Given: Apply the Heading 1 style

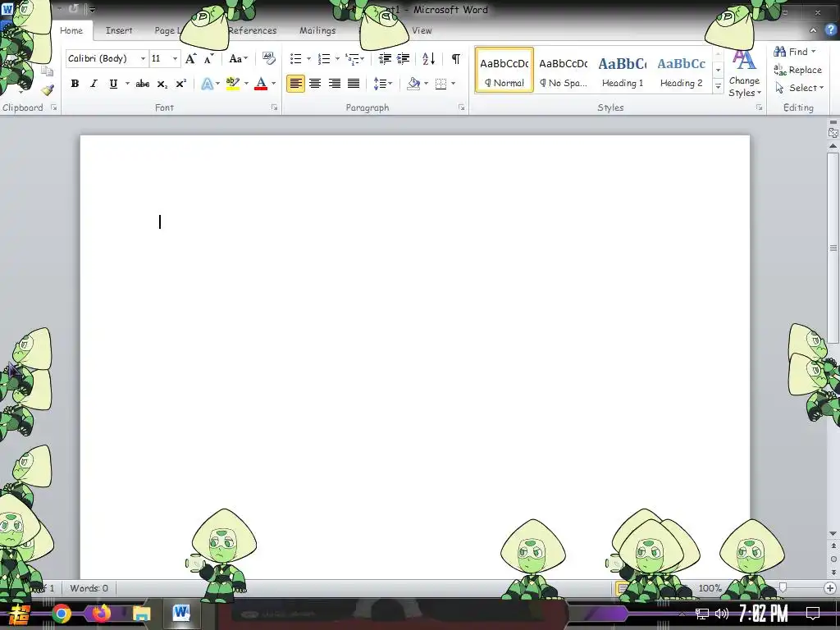Looking at the screenshot, I should click(622, 71).
